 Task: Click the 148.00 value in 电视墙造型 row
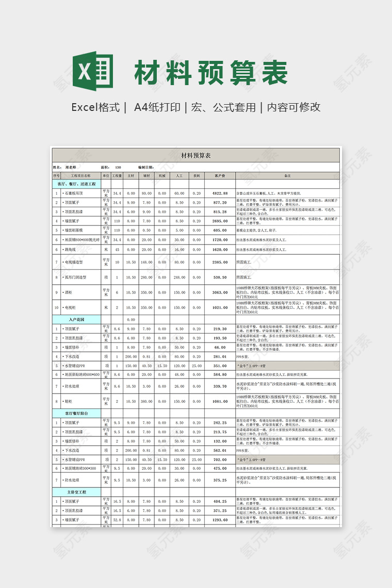coord(146,262)
